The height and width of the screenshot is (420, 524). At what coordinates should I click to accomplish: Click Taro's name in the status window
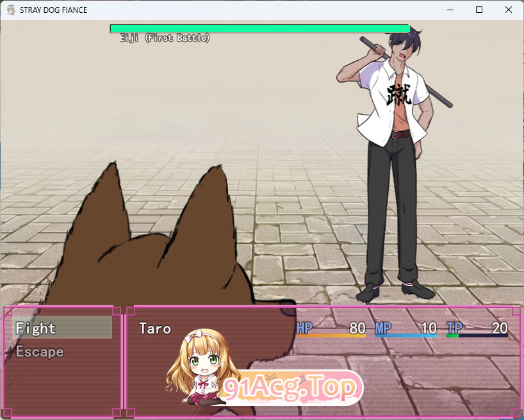pyautogui.click(x=155, y=328)
